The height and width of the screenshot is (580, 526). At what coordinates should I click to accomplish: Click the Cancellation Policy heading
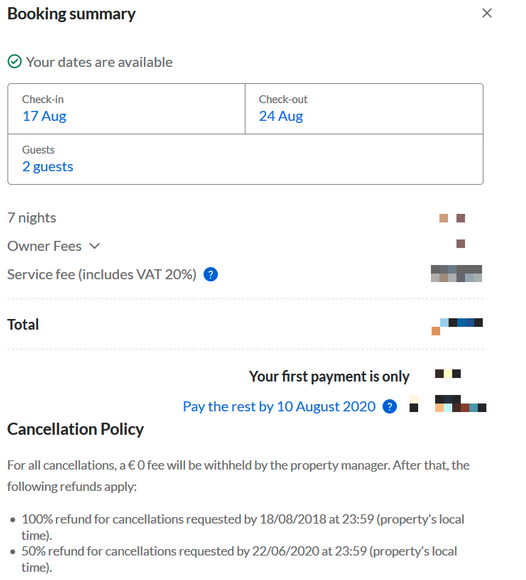(75, 429)
